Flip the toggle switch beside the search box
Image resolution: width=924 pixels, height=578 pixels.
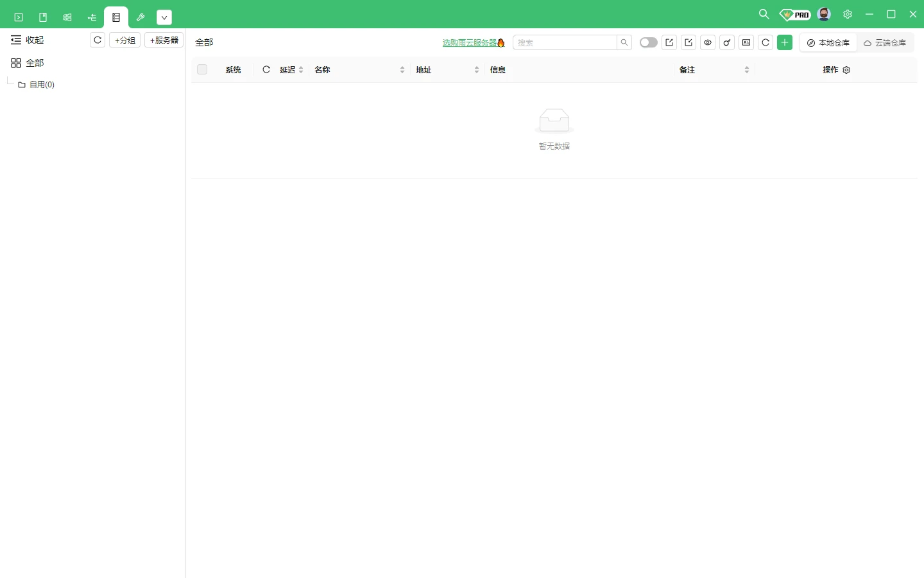tap(648, 42)
